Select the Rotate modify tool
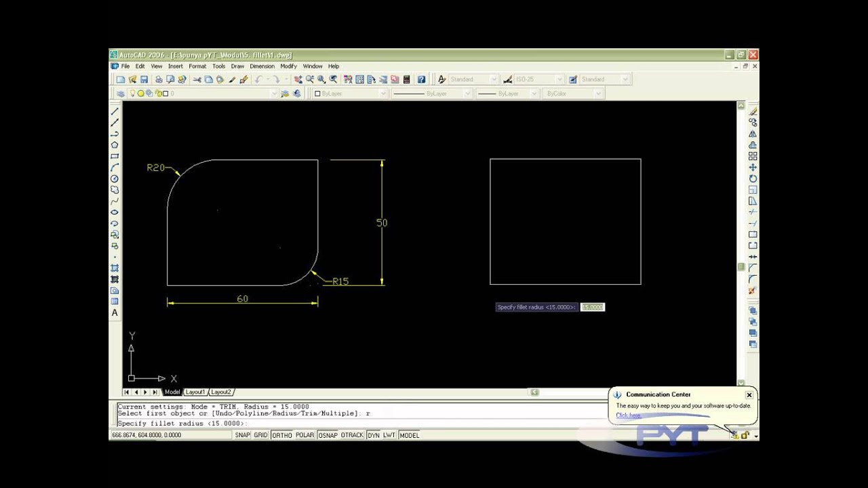Screen dimensions: 868x488 click(753, 178)
